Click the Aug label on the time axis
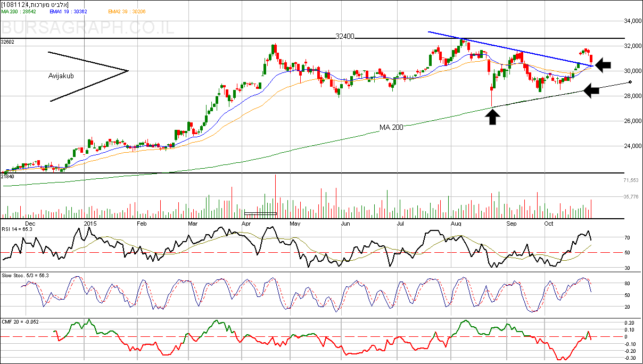 (x=456, y=224)
